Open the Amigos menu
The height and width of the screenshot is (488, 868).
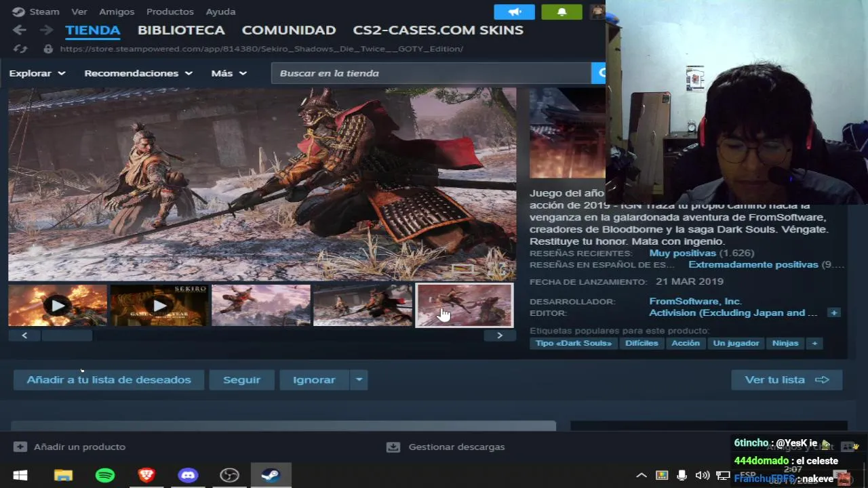117,12
